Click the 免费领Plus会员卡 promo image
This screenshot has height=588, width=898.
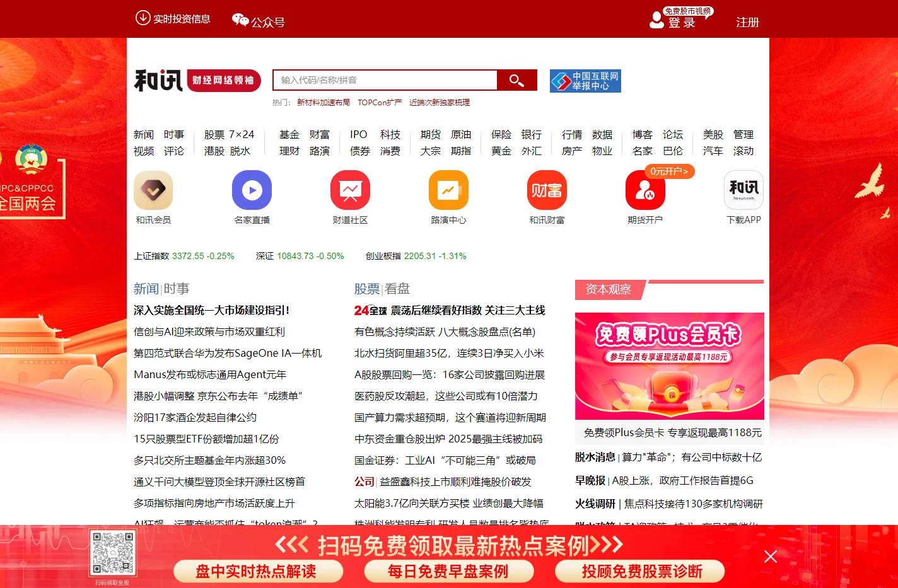(670, 366)
